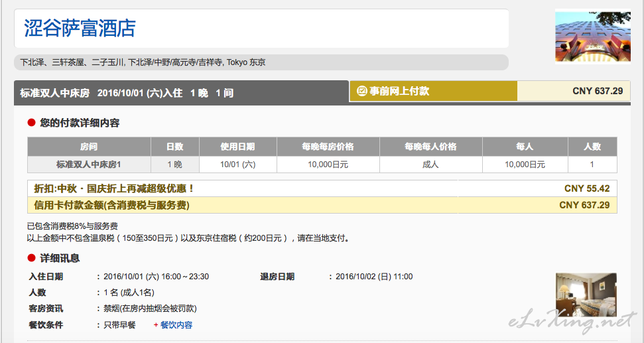Click the 每晚每人价格 column header
Screen dimensions: 644x343
tap(431, 147)
